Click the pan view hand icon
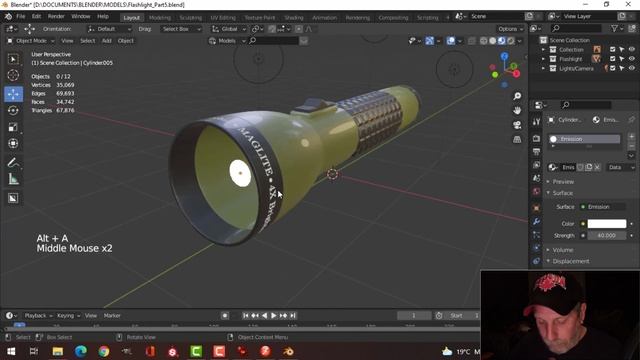Screen dimensions: 640x360 [x=517, y=111]
